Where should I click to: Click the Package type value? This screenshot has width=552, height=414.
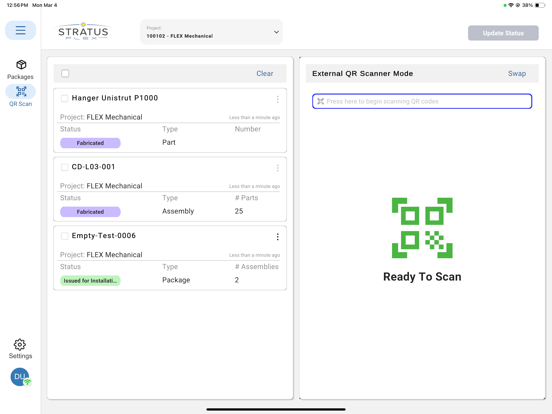pos(176,280)
